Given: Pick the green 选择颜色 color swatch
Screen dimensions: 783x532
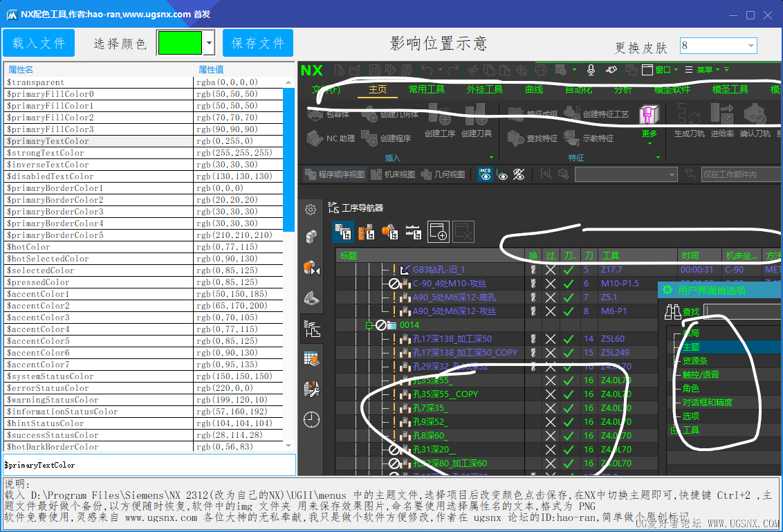Looking at the screenshot, I should pyautogui.click(x=180, y=43).
